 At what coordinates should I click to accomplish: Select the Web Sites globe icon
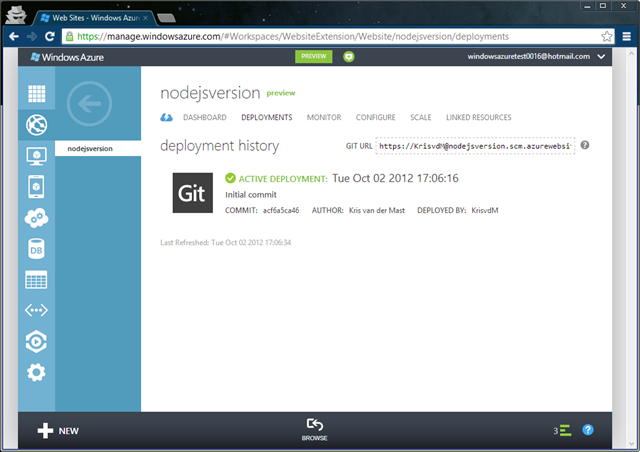(x=36, y=125)
